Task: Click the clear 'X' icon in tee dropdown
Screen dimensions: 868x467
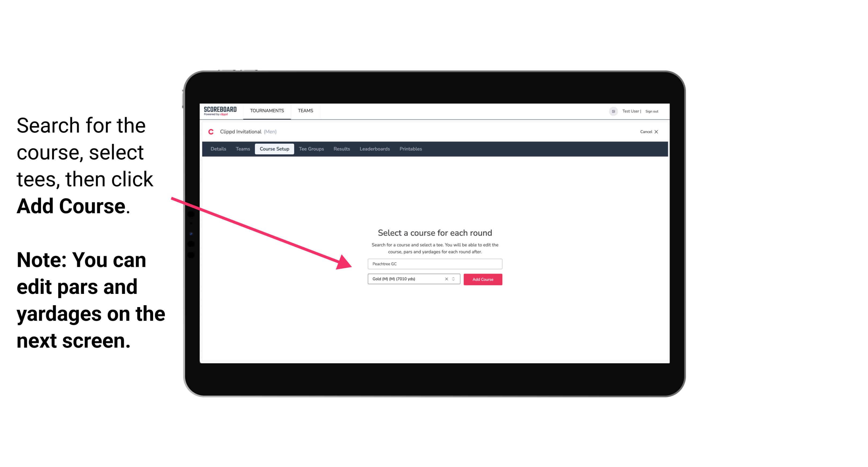Action: click(447, 279)
